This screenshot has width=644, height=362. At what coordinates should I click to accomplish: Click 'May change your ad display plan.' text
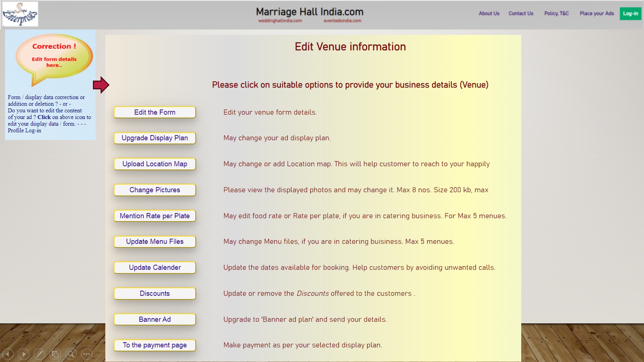277,138
